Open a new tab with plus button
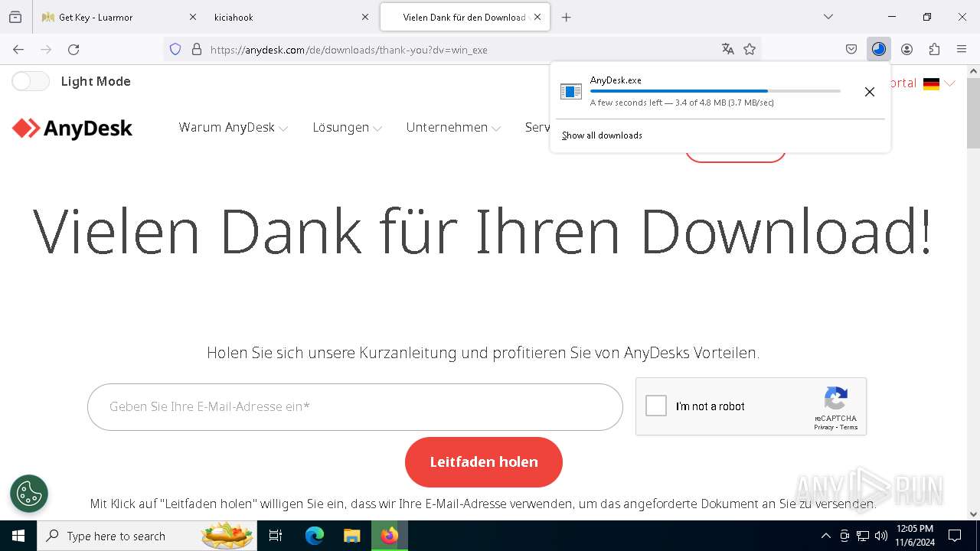Image resolution: width=980 pixels, height=551 pixels. (566, 17)
